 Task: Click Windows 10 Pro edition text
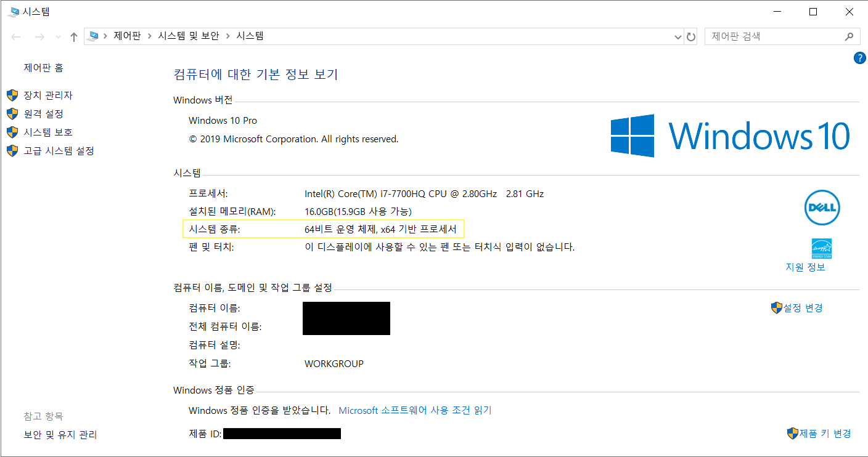[x=223, y=121]
